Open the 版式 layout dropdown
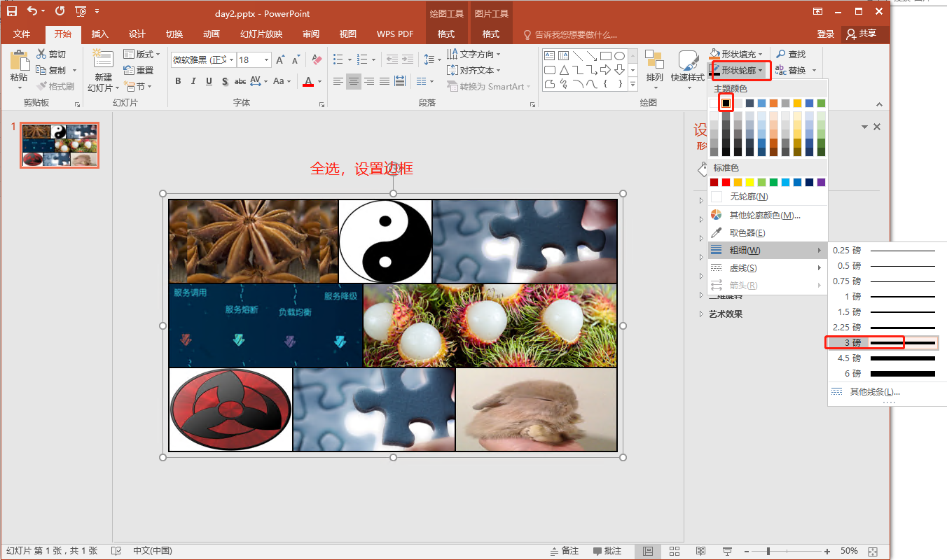The width and height of the screenshot is (947, 560). (x=141, y=54)
